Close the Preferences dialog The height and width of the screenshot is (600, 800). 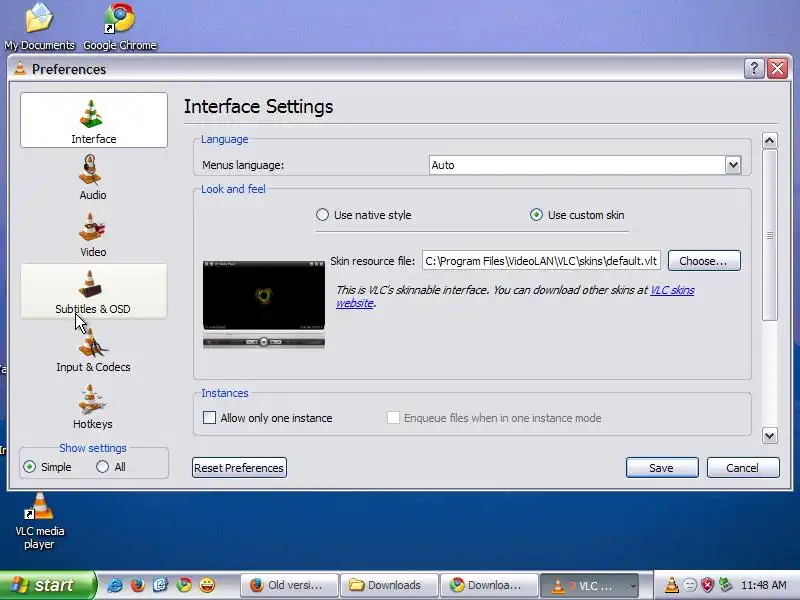[x=778, y=68]
